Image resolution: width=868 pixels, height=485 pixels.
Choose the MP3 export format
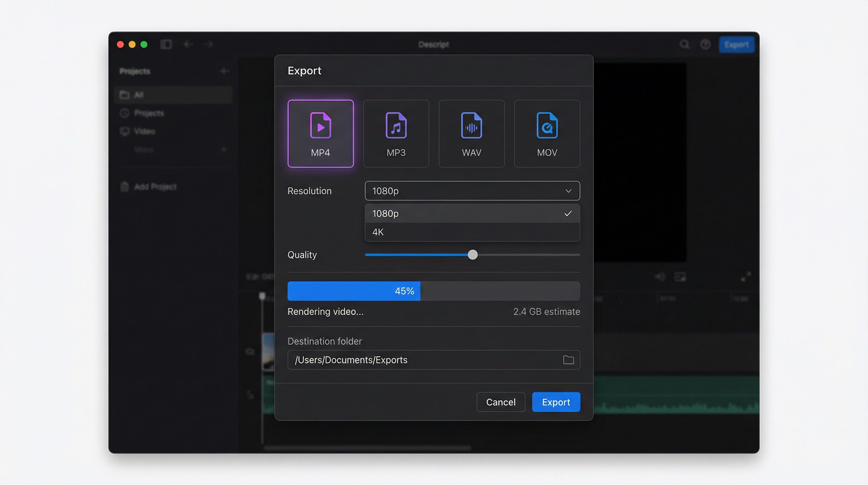pos(396,134)
